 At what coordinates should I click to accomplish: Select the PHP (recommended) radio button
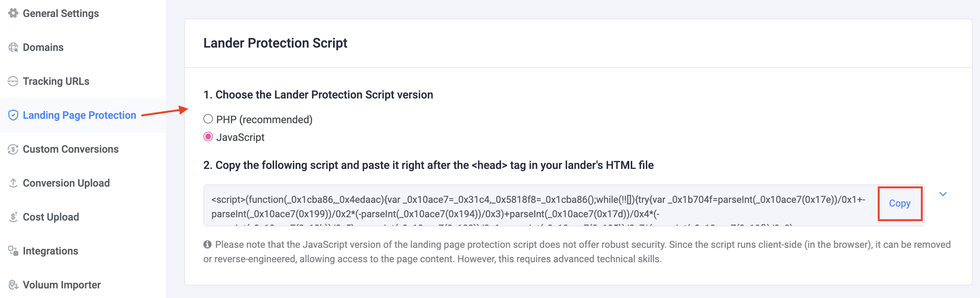208,119
